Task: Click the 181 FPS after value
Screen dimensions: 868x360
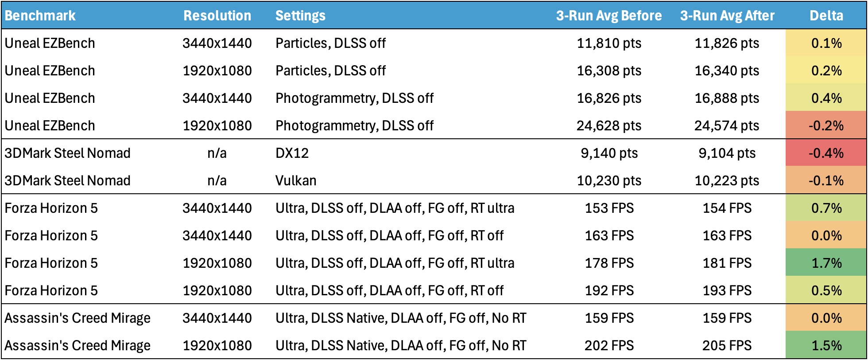Action: (727, 263)
